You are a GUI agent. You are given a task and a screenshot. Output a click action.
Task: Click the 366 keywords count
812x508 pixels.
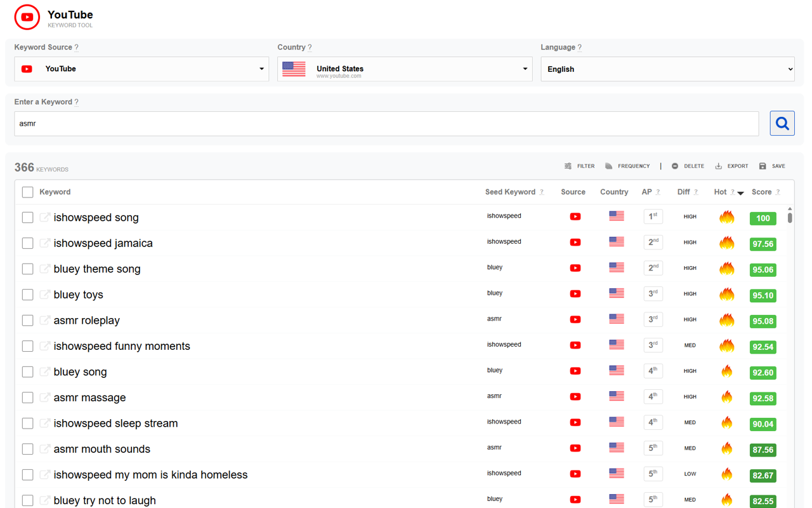41,168
